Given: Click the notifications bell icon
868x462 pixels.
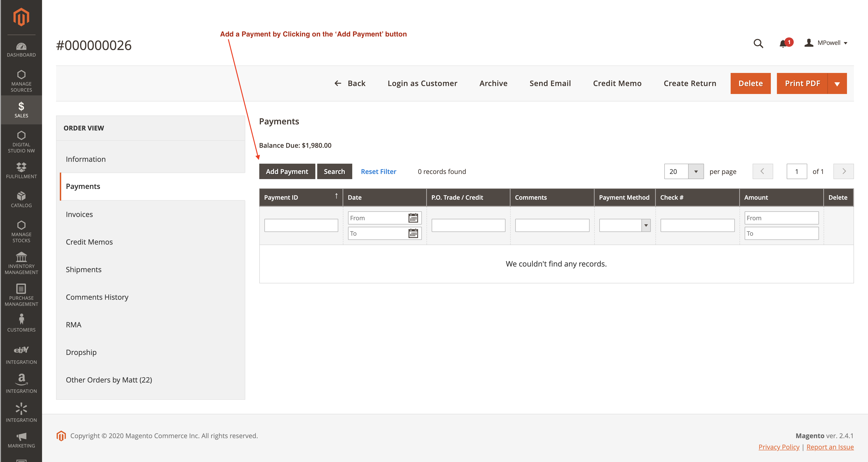Looking at the screenshot, I should coord(783,43).
